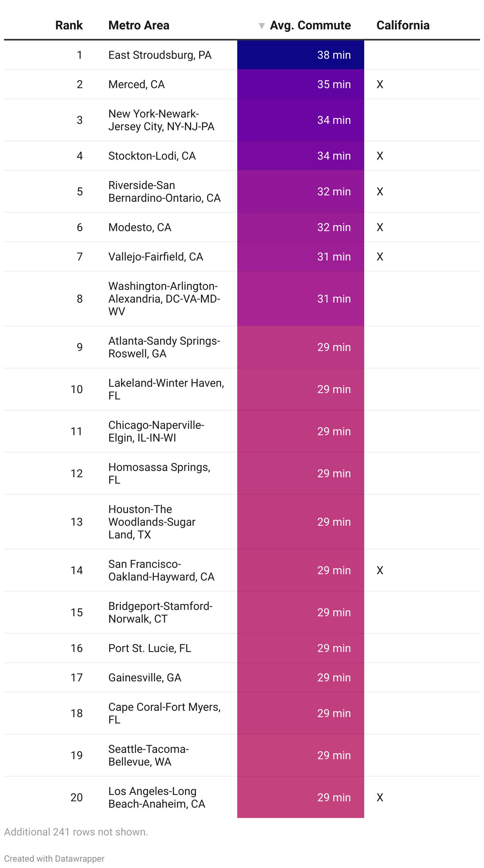The height and width of the screenshot is (868, 484).
Task: Click the X mark for Los Angeles row
Action: tap(380, 797)
